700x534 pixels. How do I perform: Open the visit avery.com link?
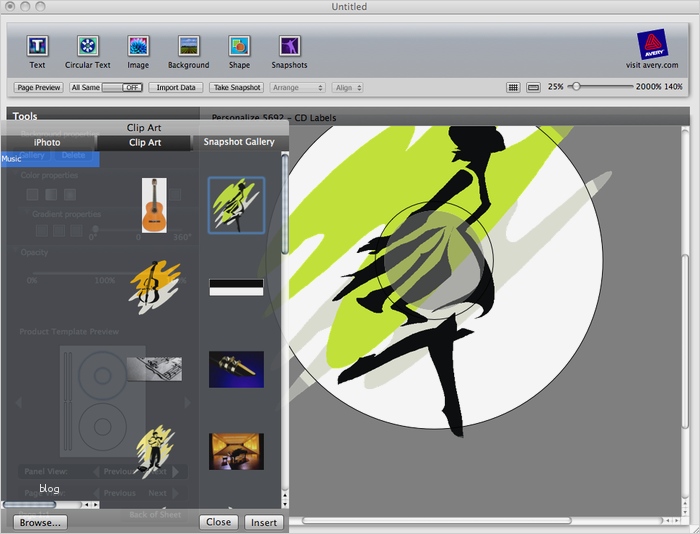click(652, 65)
